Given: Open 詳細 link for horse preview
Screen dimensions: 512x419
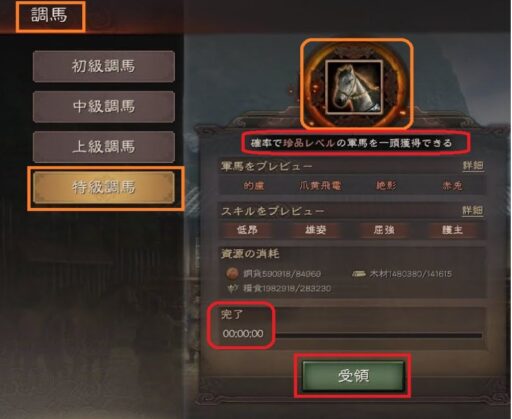Looking at the screenshot, I should pyautogui.click(x=473, y=166).
